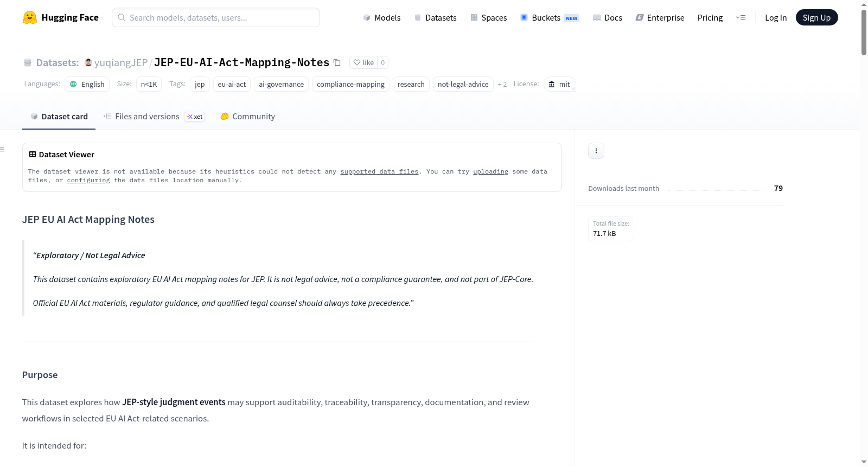Screen dimensions: 868x467
Task: Click the Purpose section heading
Action: click(40, 375)
